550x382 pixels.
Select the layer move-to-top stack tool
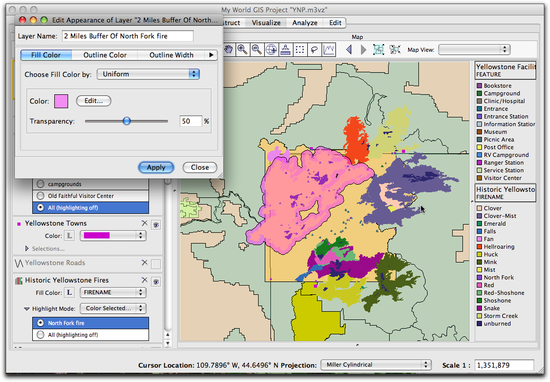(x=286, y=49)
